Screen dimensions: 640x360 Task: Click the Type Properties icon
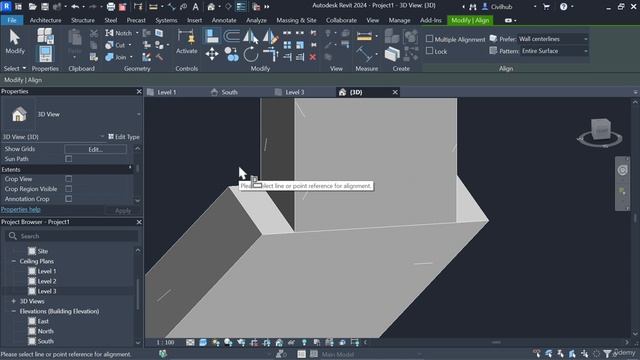point(45,36)
